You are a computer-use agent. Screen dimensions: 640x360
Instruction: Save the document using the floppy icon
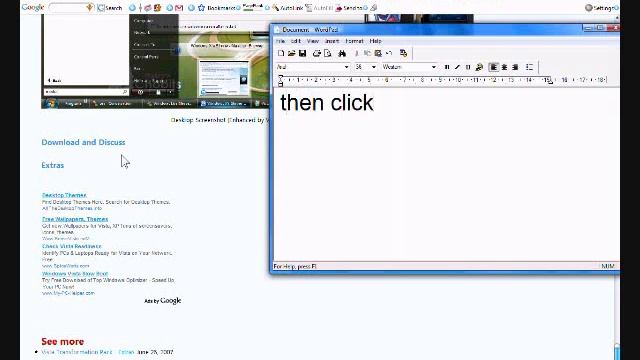(302, 53)
